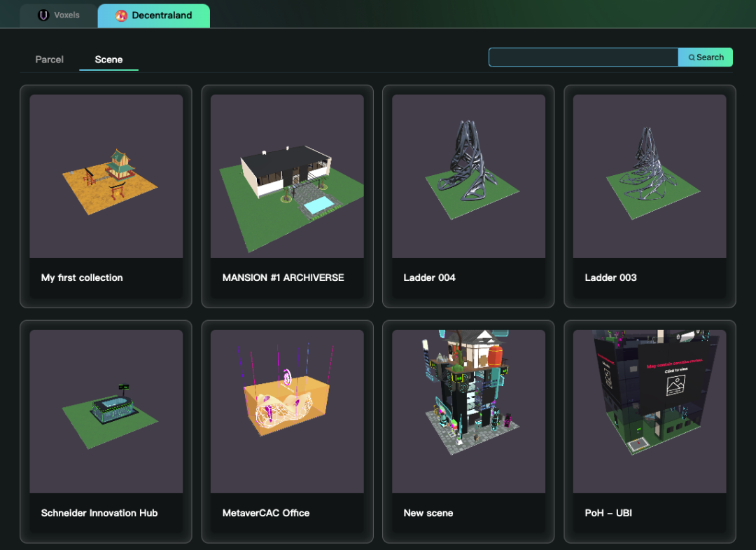
Task: Open My first collection scene thumbnail
Action: (106, 176)
